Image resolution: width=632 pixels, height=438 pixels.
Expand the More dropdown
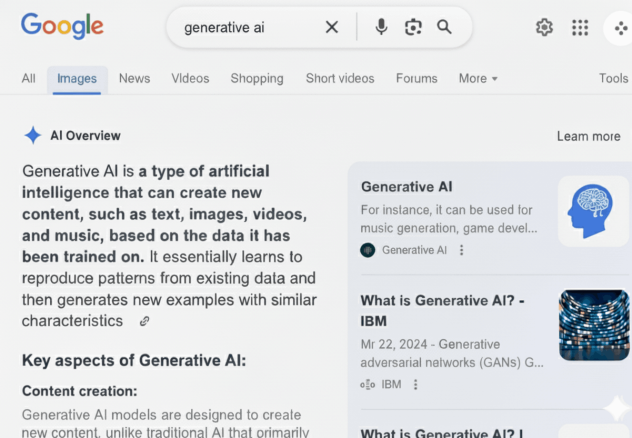478,78
